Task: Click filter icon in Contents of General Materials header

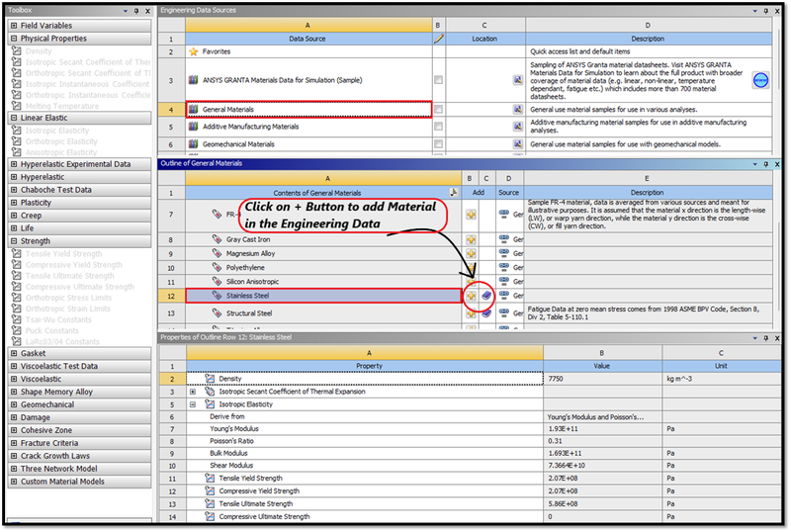Action: 454,192
